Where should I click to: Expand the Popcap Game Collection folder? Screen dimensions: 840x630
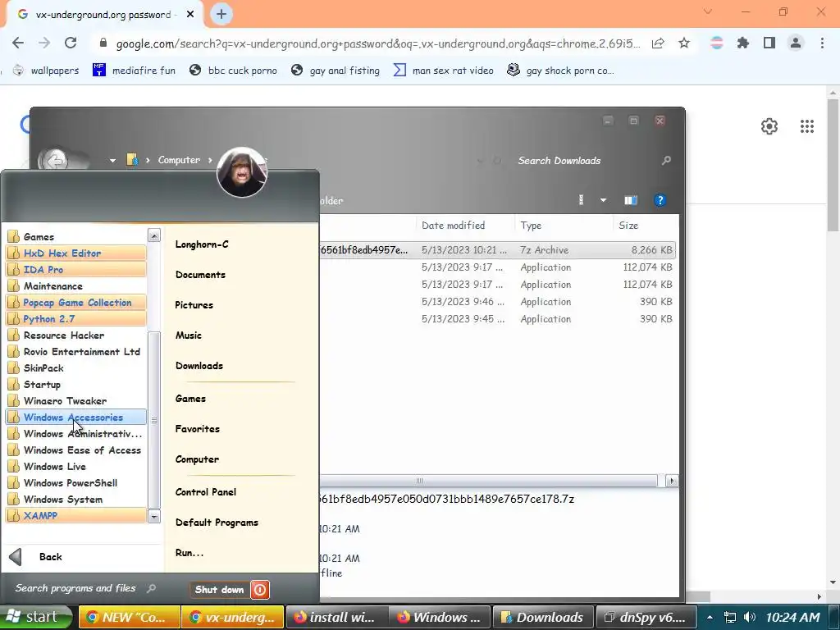[75, 303]
